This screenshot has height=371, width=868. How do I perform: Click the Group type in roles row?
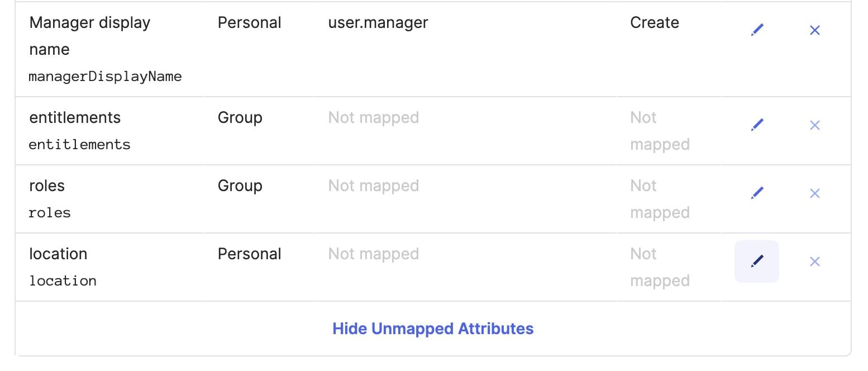[x=240, y=186]
